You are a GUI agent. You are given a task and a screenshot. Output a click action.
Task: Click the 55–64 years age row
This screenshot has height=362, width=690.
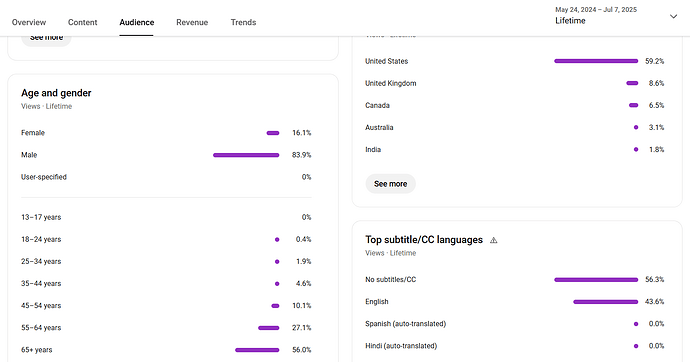(166, 328)
